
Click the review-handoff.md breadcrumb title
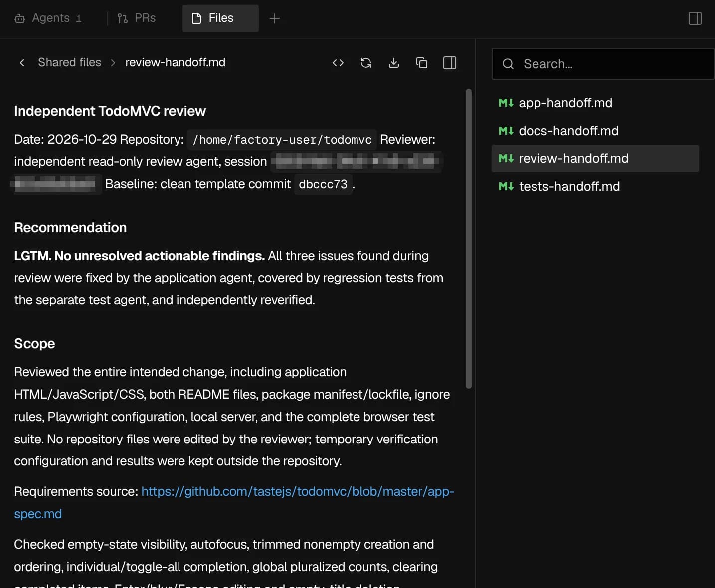point(175,62)
